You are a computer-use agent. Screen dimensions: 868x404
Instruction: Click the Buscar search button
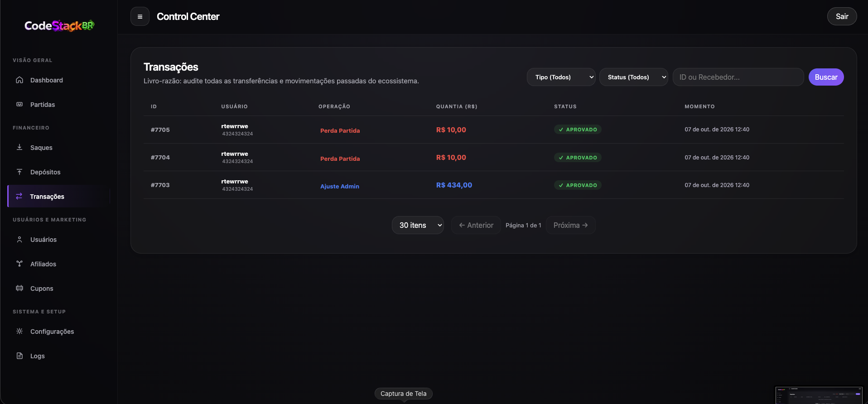(x=826, y=77)
